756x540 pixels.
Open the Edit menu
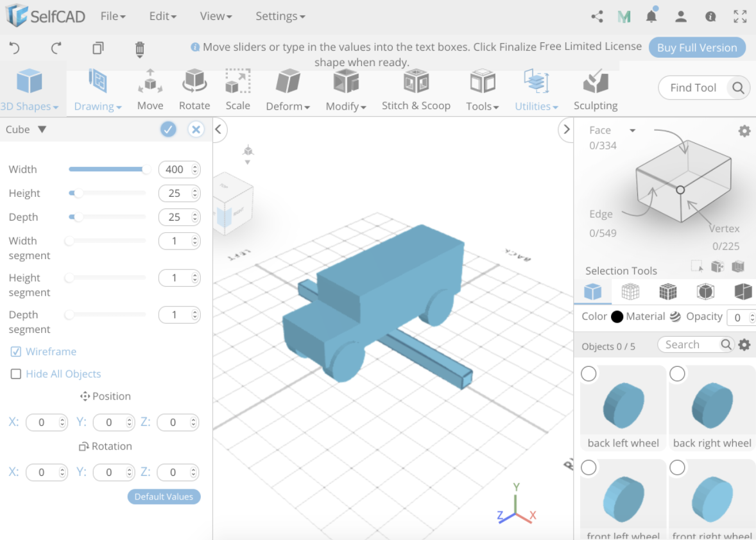(x=162, y=16)
